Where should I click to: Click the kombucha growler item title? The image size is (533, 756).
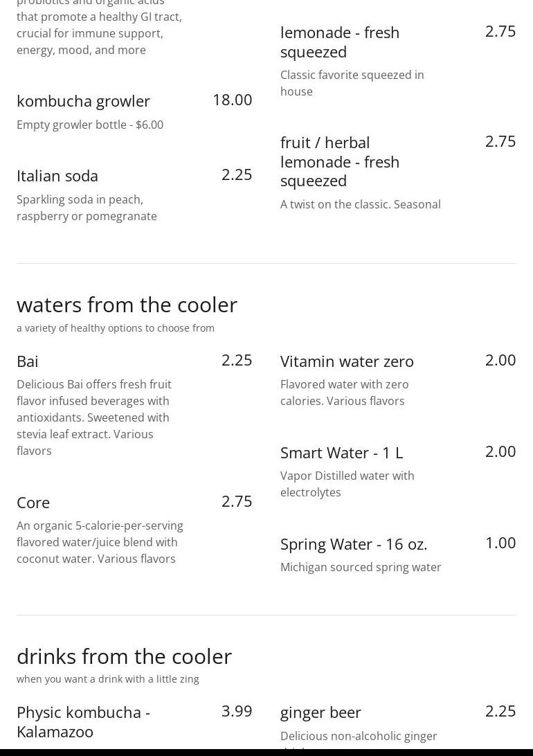(83, 101)
